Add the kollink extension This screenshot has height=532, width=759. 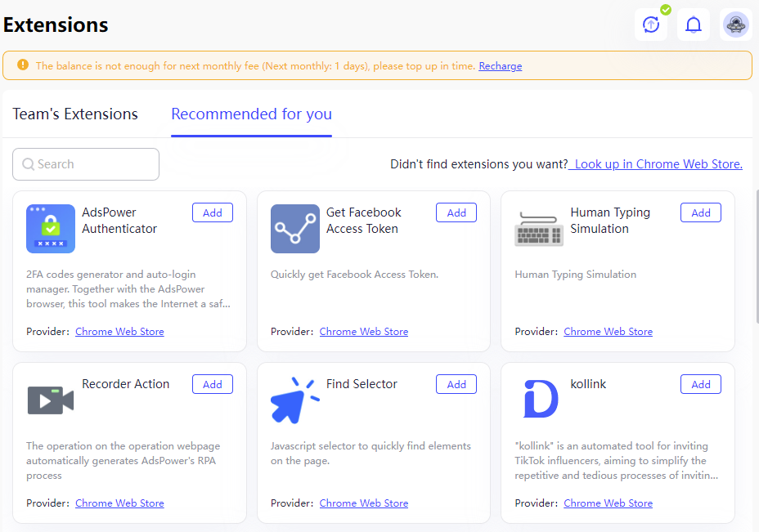[x=701, y=384]
